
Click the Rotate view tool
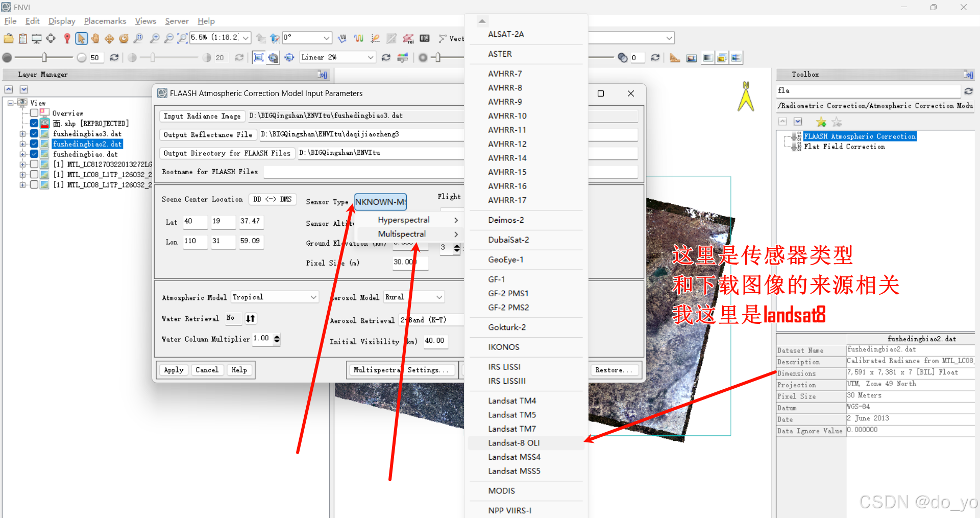124,38
